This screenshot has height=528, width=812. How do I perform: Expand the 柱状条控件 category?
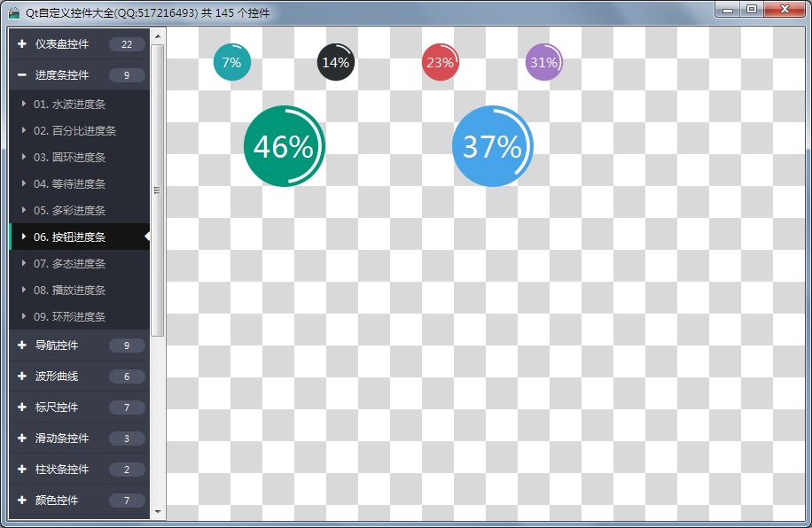[x=79, y=470]
